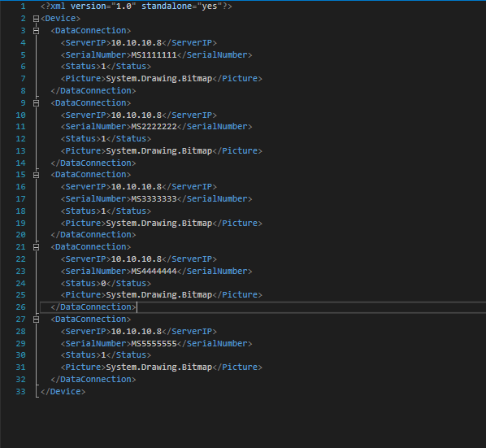This screenshot has width=486, height=448.
Task: Click the Status value 1 on line 12
Action: pyautogui.click(x=103, y=138)
